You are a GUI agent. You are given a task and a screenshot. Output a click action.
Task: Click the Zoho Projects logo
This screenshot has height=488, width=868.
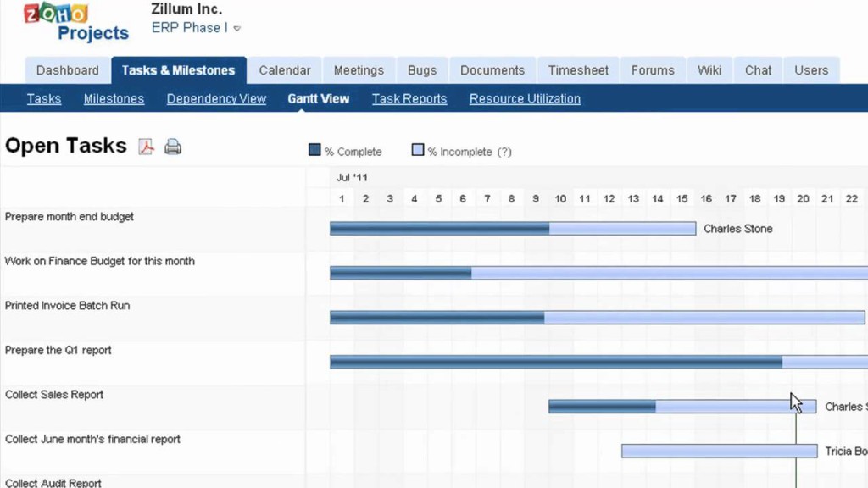(x=76, y=21)
